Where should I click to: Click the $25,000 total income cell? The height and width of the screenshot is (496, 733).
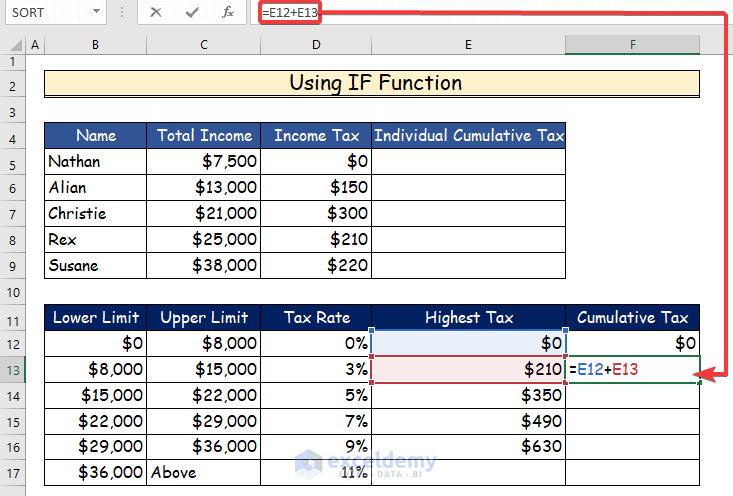(x=204, y=240)
